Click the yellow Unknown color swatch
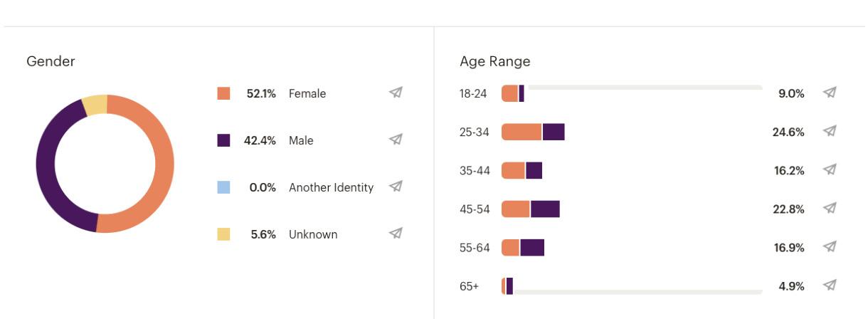Image resolution: width=868 pixels, height=319 pixels. tap(223, 234)
